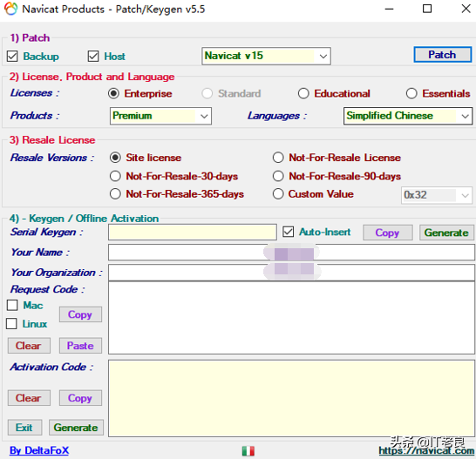Click the Navicat app logo icon
The image size is (476, 459).
click(10, 9)
